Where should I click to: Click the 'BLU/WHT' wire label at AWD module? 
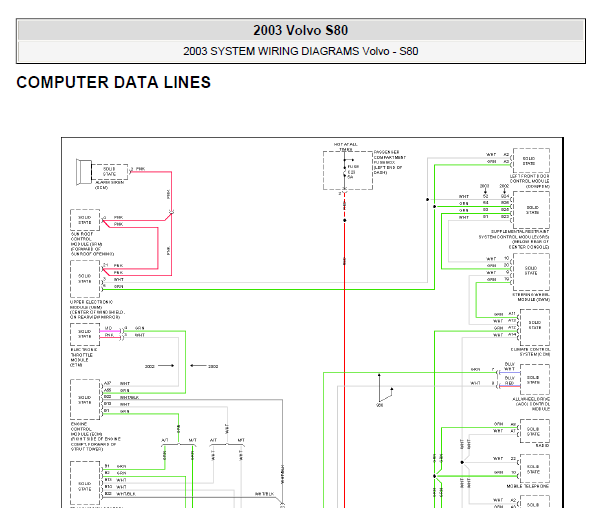509,366
